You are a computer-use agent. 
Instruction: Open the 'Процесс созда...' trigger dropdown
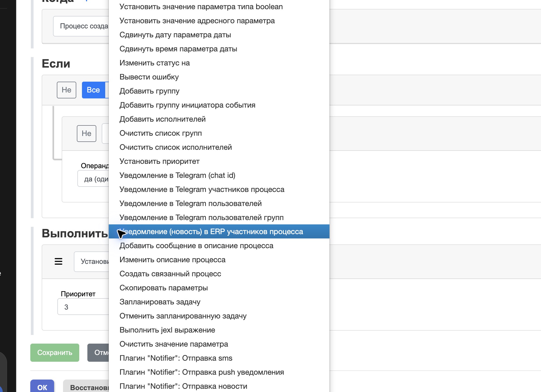pos(81,26)
